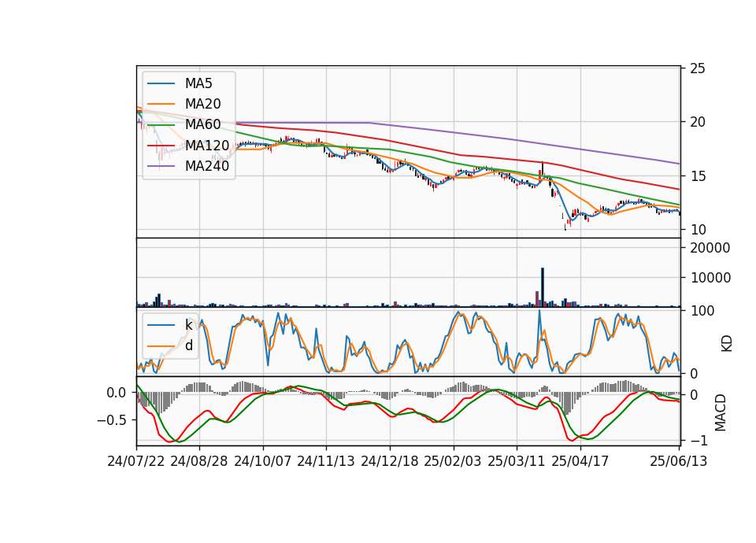756x543 pixels.
Task: Click the 24/07/22 date label
Action: [136, 461]
